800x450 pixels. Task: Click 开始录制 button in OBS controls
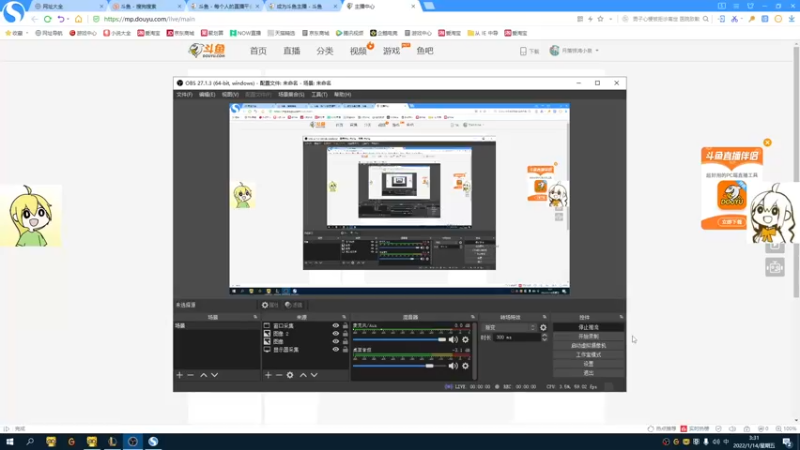pos(588,336)
